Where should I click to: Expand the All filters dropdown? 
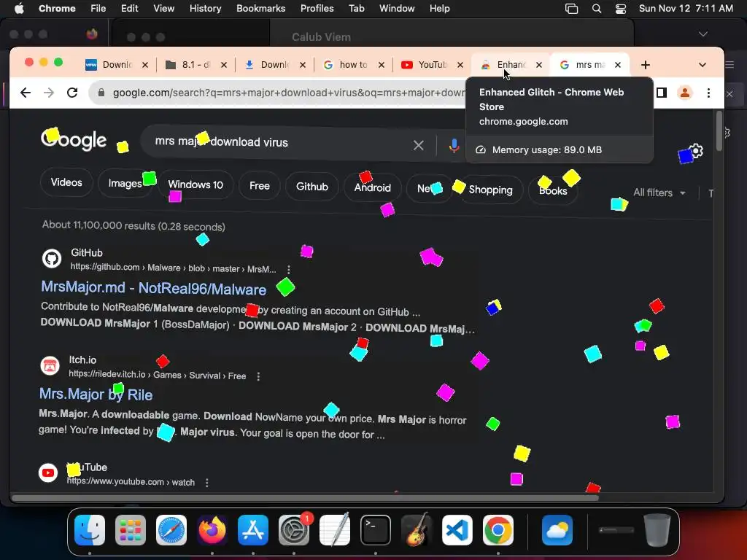[659, 192]
